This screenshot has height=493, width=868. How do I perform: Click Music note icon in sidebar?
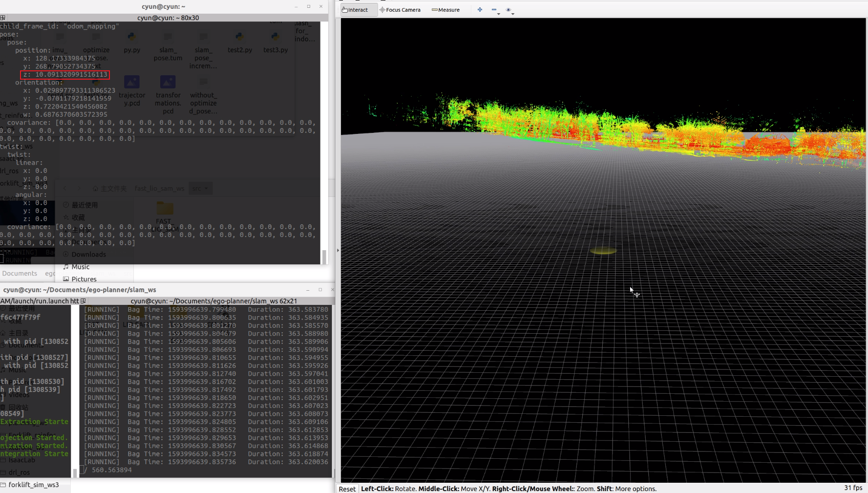[66, 267]
